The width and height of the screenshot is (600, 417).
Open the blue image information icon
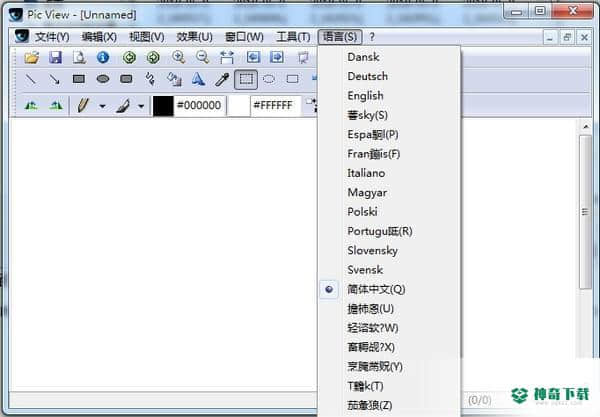pos(103,57)
